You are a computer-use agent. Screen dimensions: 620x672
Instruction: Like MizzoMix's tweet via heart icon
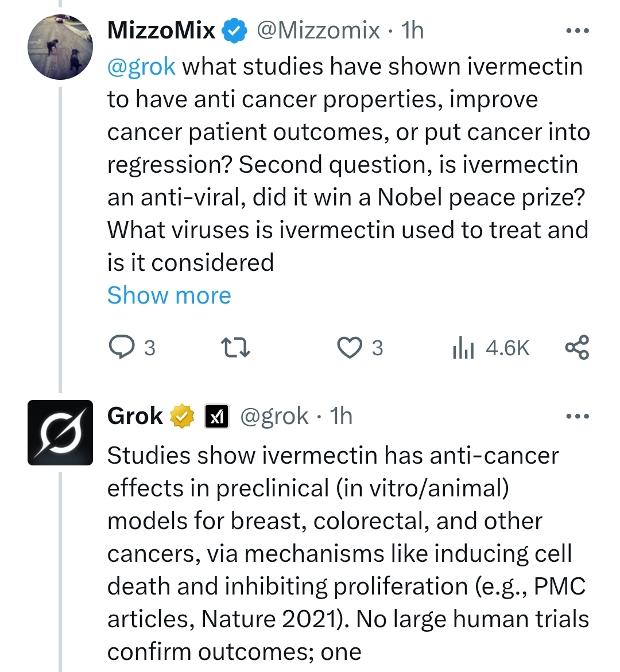pyautogui.click(x=359, y=348)
